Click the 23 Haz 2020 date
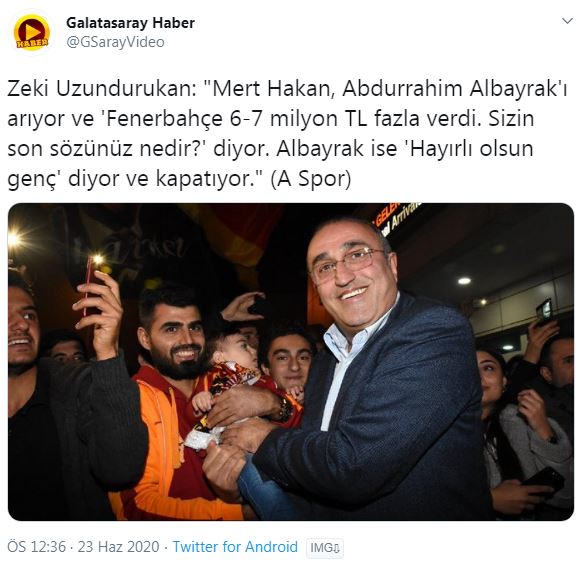The height and width of the screenshot is (569, 583). [118, 547]
